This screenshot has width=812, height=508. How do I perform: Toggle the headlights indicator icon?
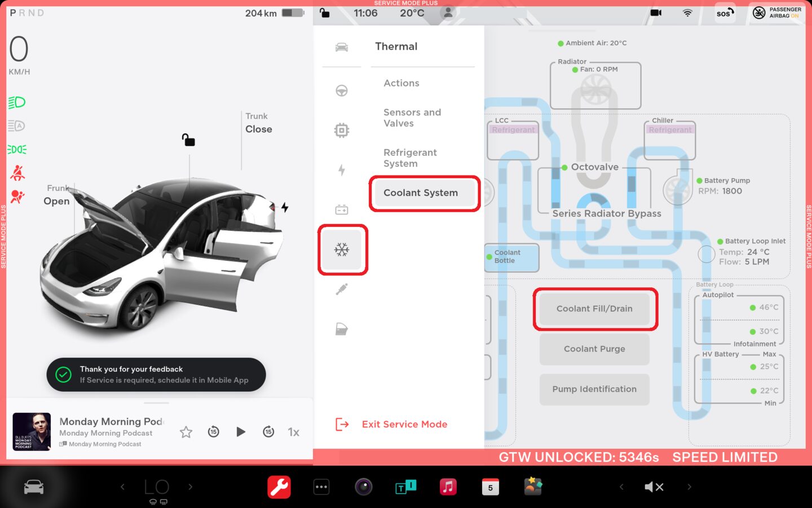(x=17, y=102)
